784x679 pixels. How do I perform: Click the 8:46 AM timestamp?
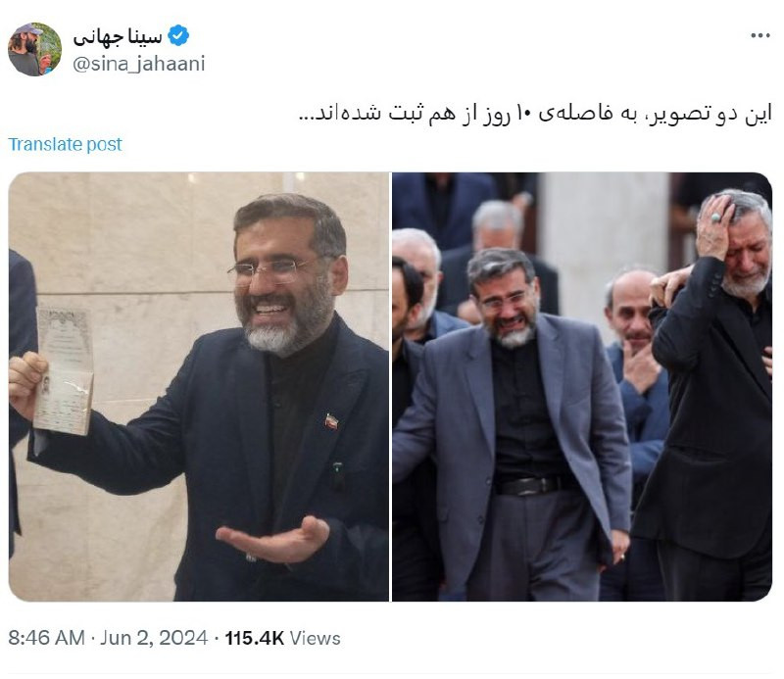(x=46, y=638)
